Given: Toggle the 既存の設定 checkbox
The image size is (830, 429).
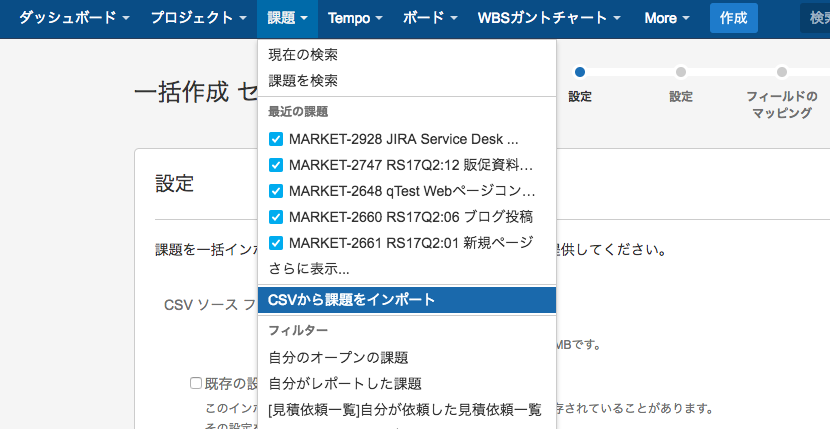Looking at the screenshot, I should [196, 383].
